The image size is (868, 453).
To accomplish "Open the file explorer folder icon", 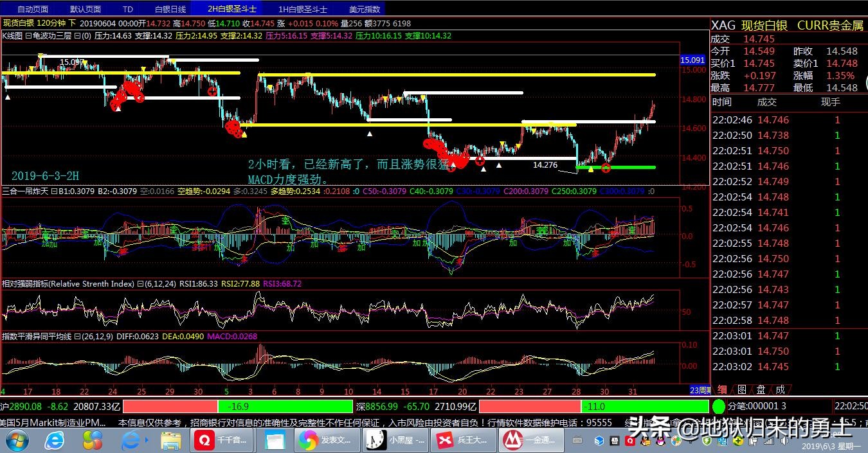I will click(x=170, y=440).
